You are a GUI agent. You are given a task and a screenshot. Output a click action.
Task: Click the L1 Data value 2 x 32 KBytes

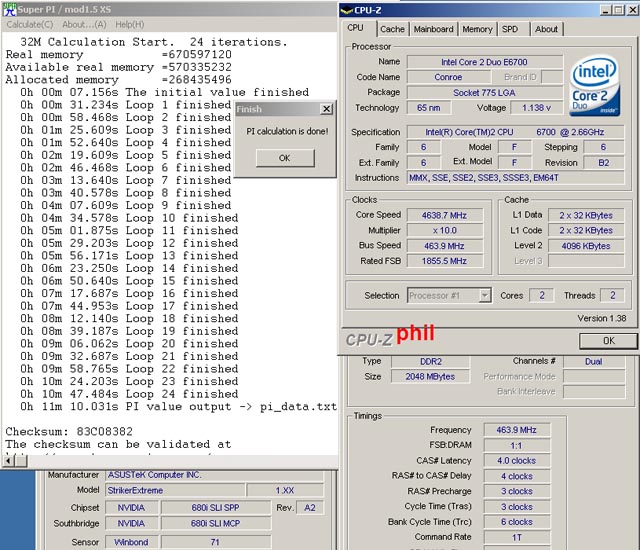586,215
